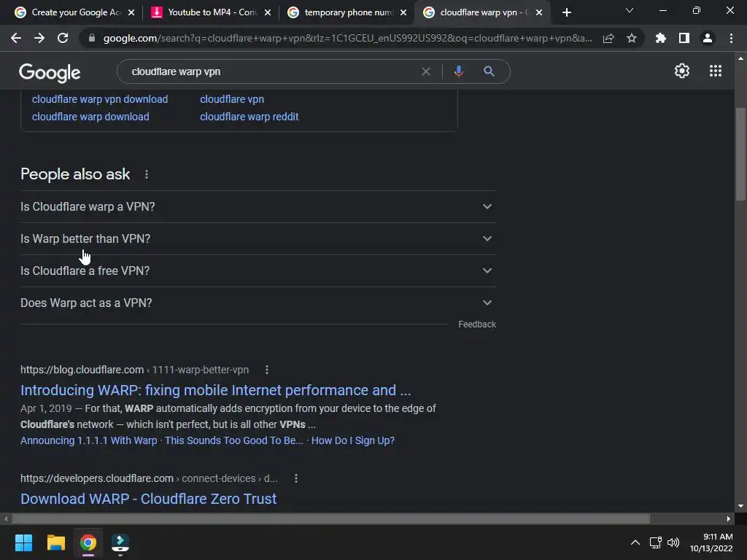Screen dimensions: 747x560
Task: Open options for developers.cloudflare.com result
Action: [x=296, y=478]
